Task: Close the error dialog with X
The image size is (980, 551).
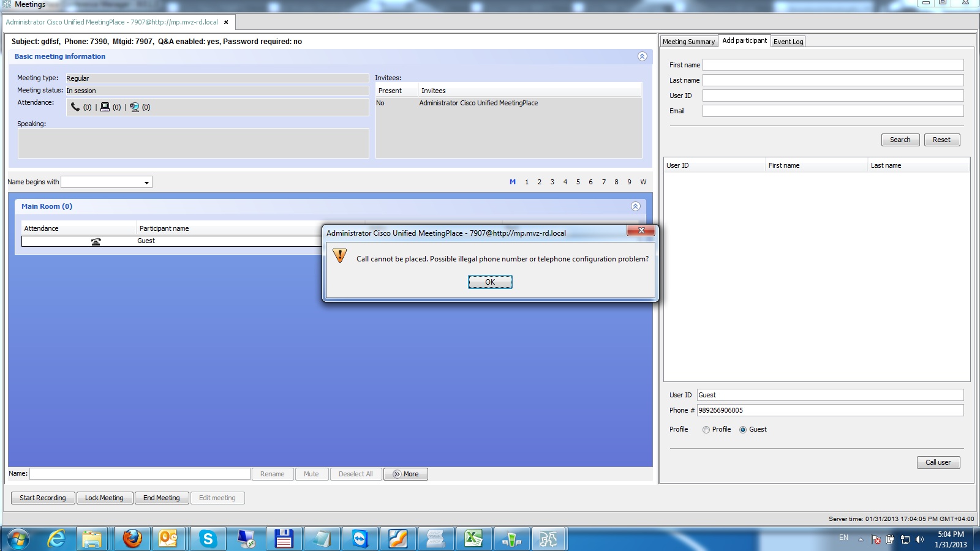Action: 641,230
